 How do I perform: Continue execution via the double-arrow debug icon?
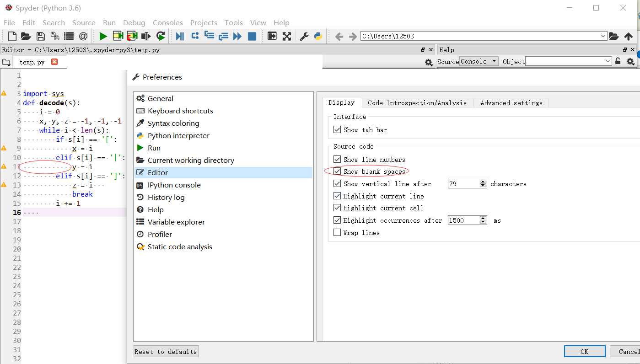(x=237, y=36)
